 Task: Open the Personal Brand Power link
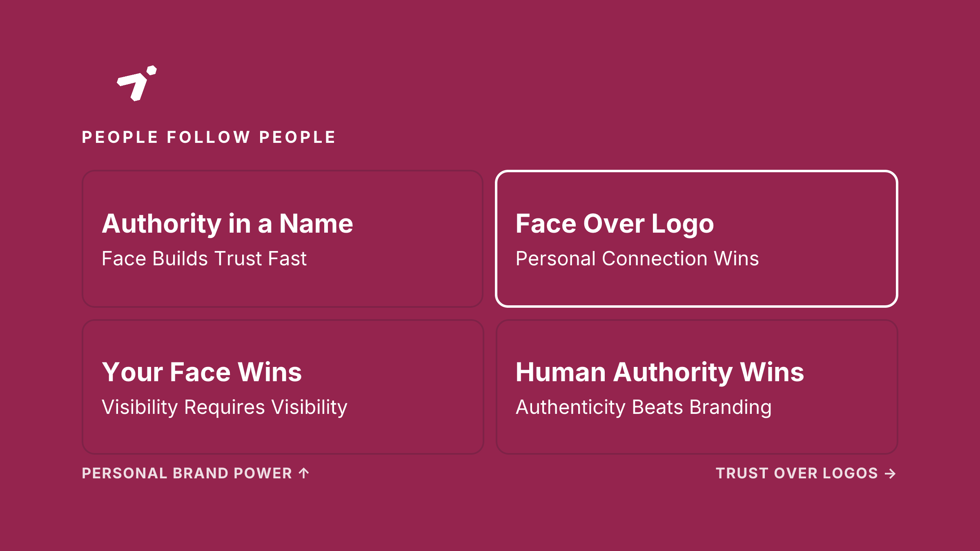(195, 473)
